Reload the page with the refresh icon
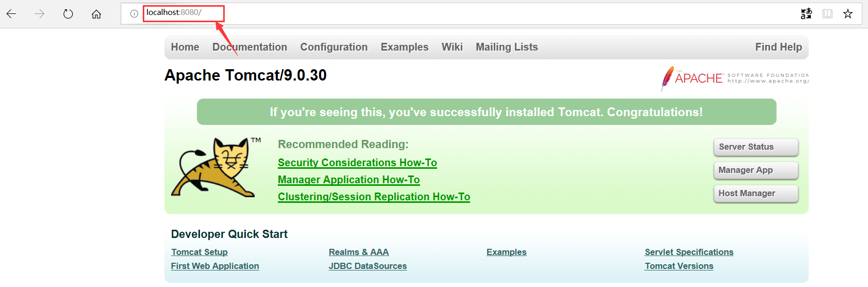868x287 pixels. [68, 14]
